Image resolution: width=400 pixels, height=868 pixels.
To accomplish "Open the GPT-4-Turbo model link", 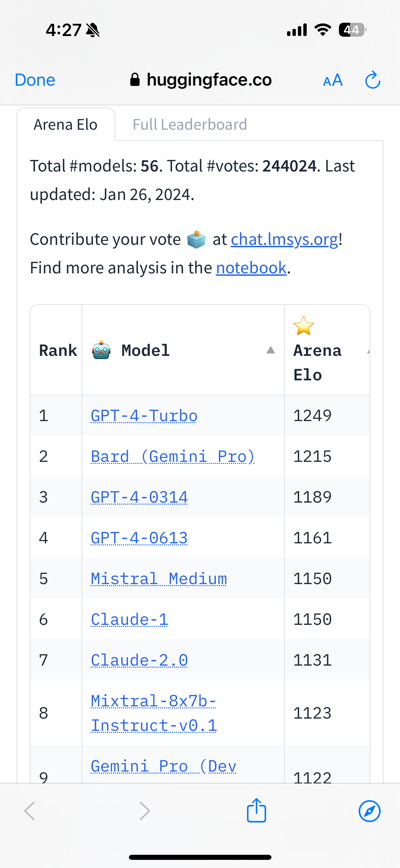I will click(144, 415).
